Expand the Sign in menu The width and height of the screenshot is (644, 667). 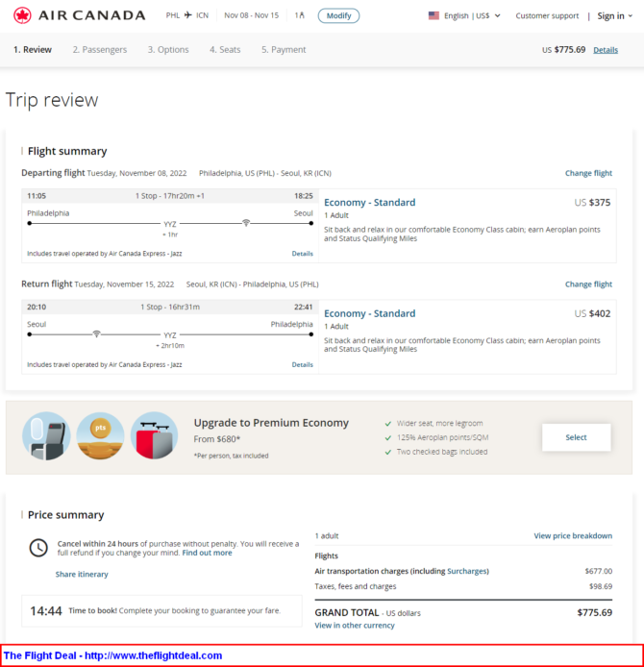click(614, 15)
